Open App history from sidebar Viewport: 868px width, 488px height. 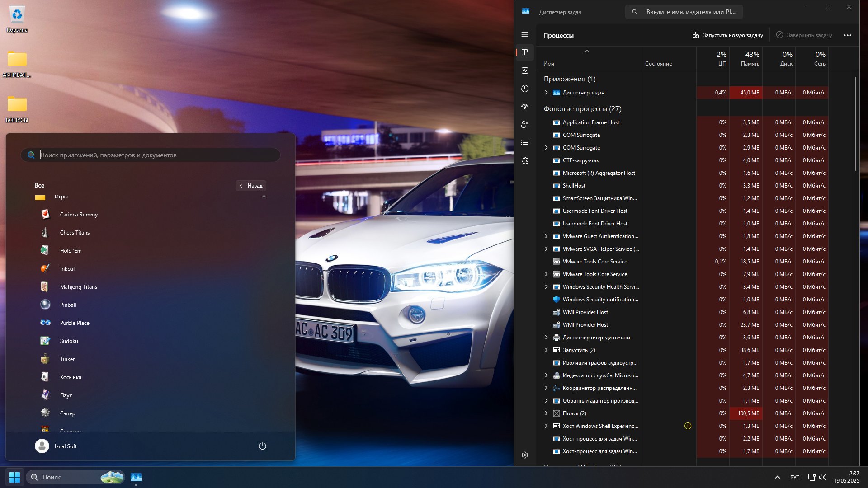pos(525,89)
